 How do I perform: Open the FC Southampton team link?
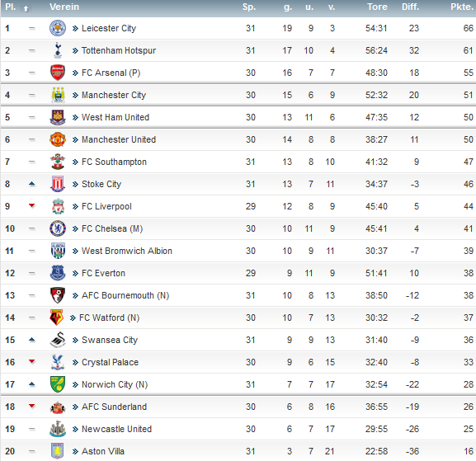coord(114,162)
